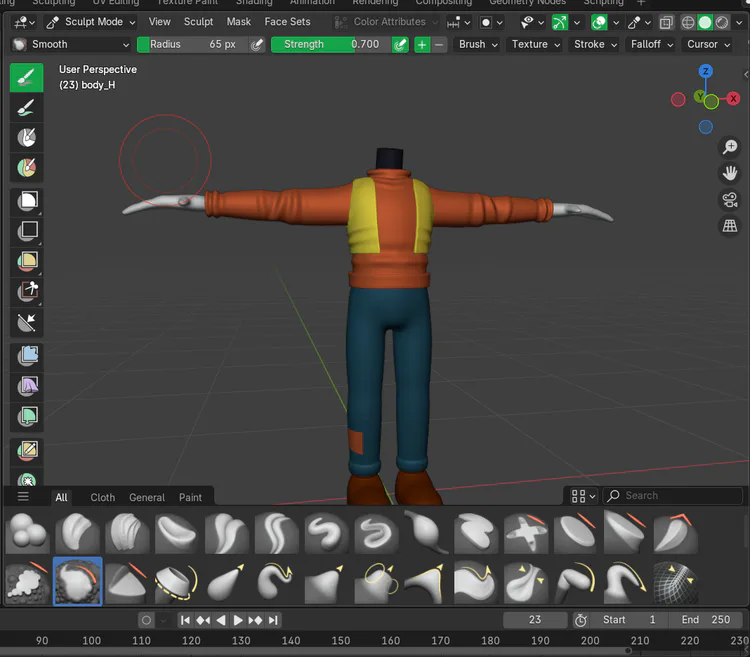Switch to the General asset tab
Image resolution: width=750 pixels, height=657 pixels.
click(147, 497)
